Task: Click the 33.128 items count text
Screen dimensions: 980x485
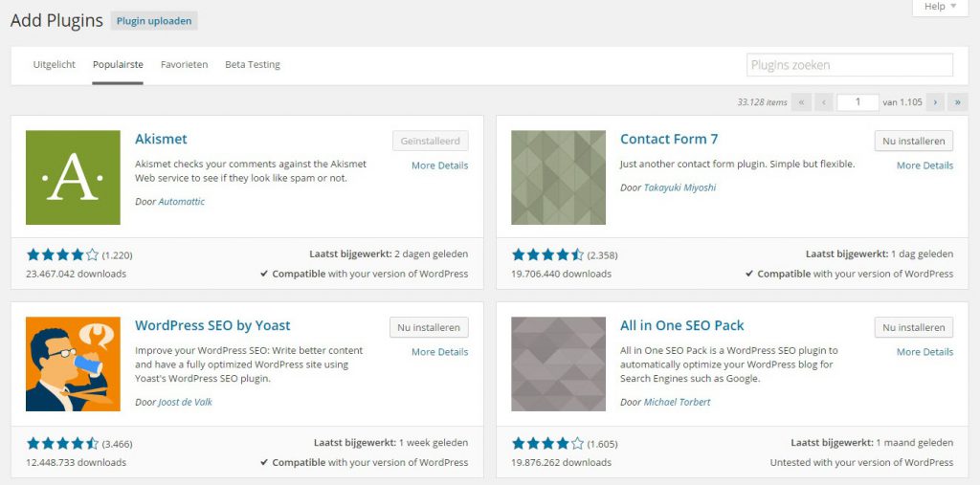Action: tap(763, 102)
